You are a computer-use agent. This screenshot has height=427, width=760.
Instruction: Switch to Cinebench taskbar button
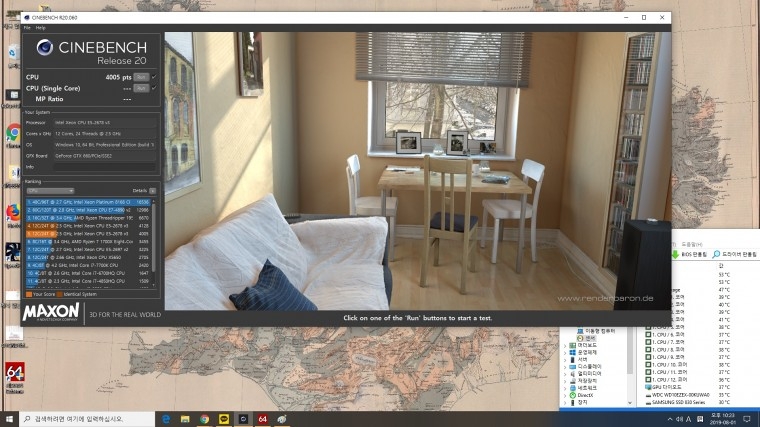[x=243, y=419]
